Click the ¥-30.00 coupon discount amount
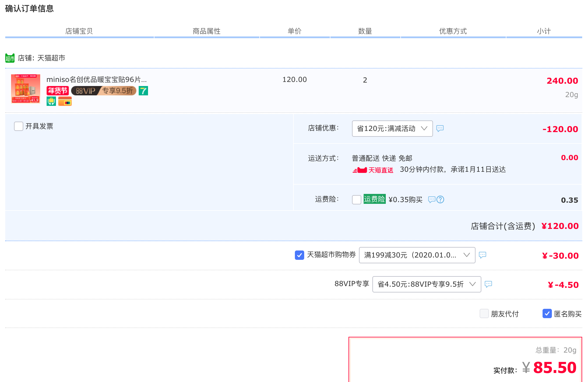This screenshot has height=382, width=588. point(560,256)
